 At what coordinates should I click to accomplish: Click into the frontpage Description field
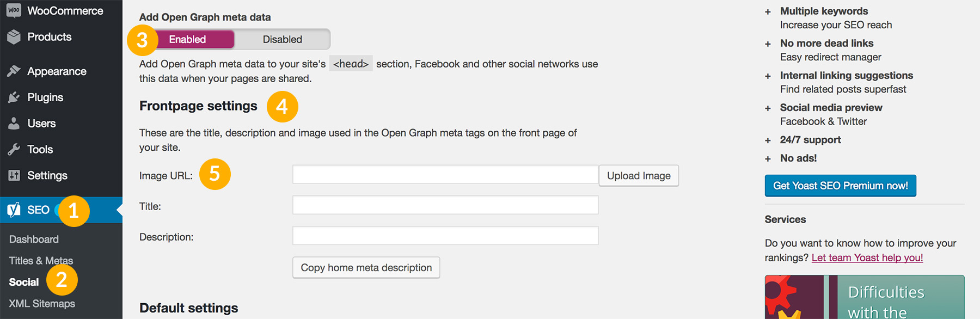(445, 236)
